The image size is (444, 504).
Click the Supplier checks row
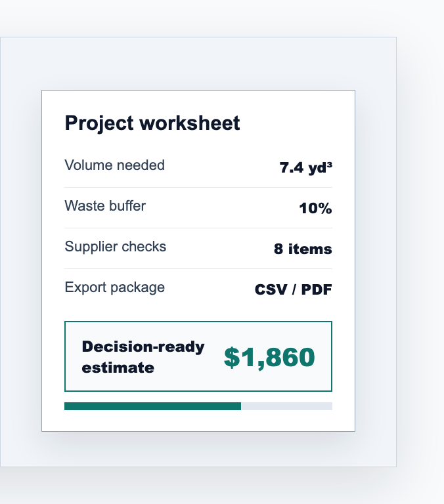(x=198, y=249)
